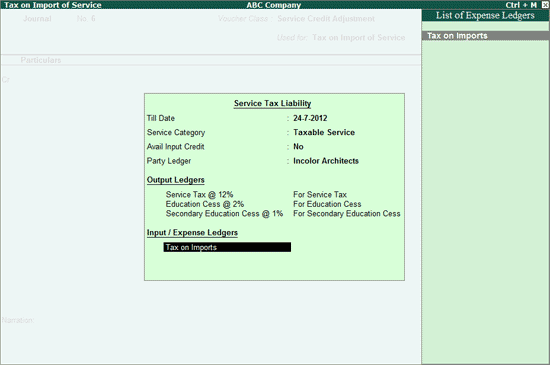Click the Till Date value 24-7-2012
Image resolution: width=550 pixels, height=365 pixels.
coord(310,118)
